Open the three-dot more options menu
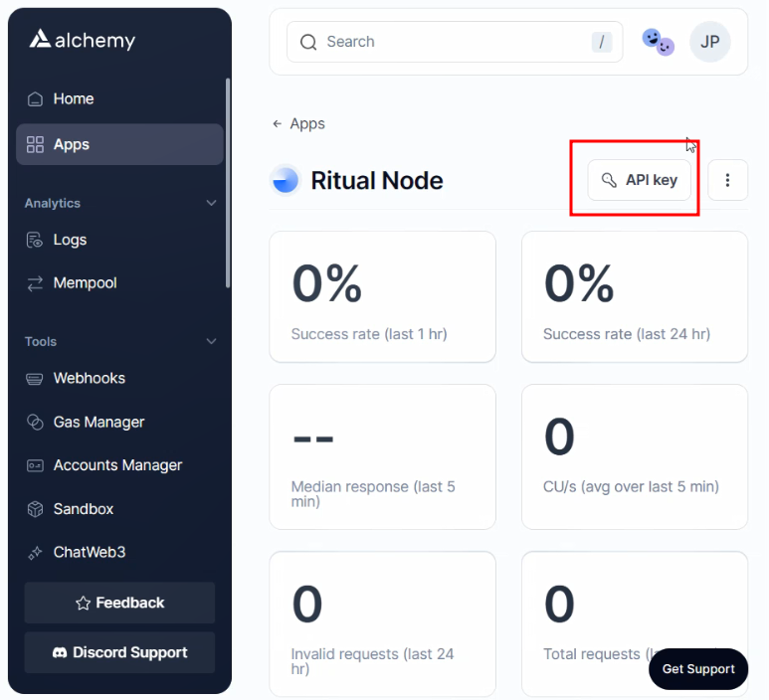The image size is (769, 700). (x=728, y=180)
